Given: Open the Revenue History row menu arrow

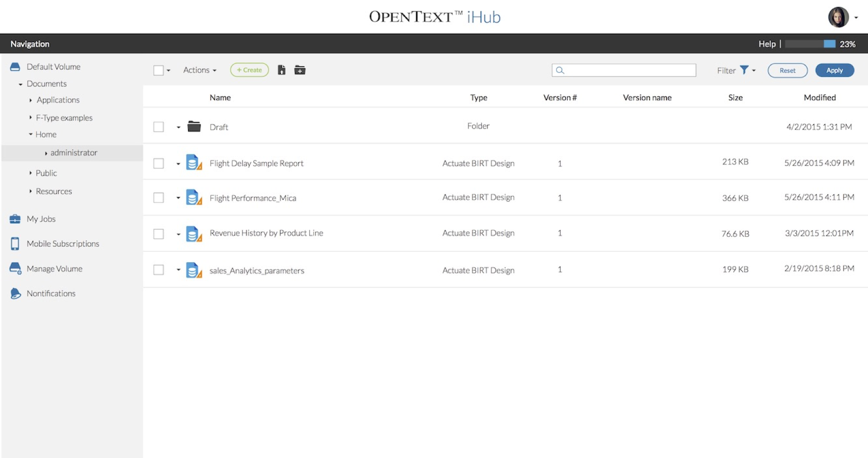Looking at the screenshot, I should (x=178, y=234).
